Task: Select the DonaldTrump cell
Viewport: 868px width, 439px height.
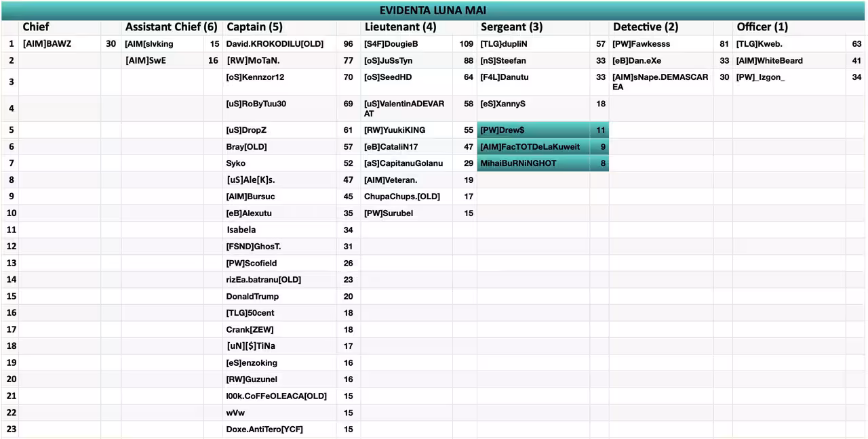Action: tap(279, 296)
